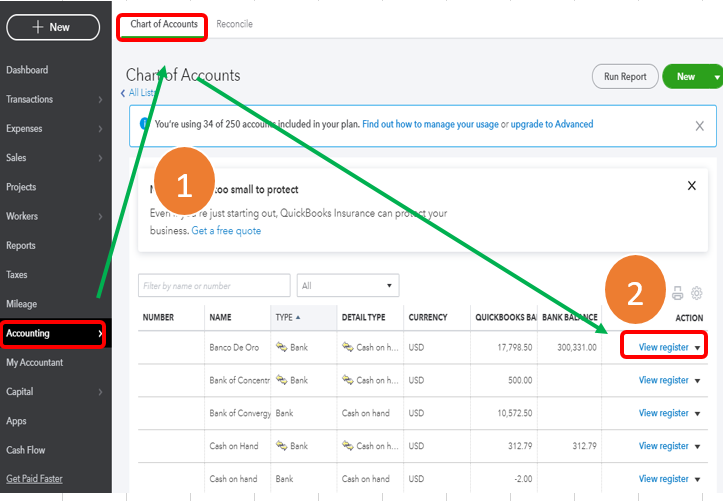Click detail type icon in Banco De Oro row

348,347
